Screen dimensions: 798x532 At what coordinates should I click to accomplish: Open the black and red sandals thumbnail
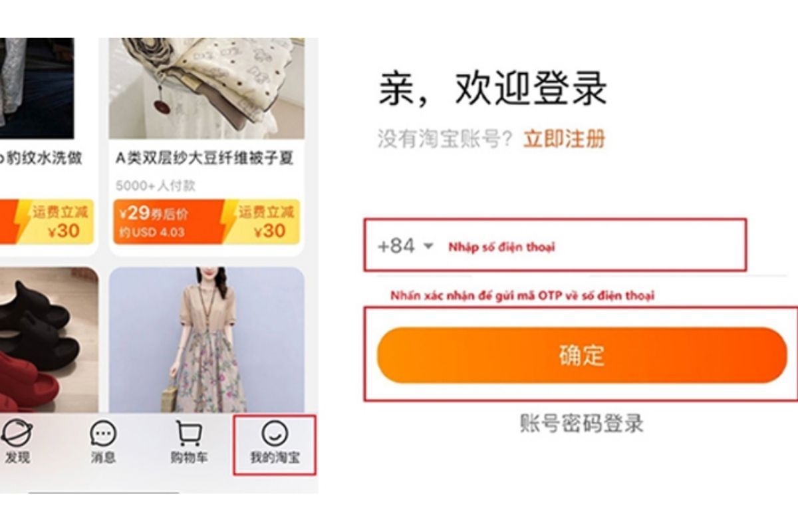click(49, 340)
